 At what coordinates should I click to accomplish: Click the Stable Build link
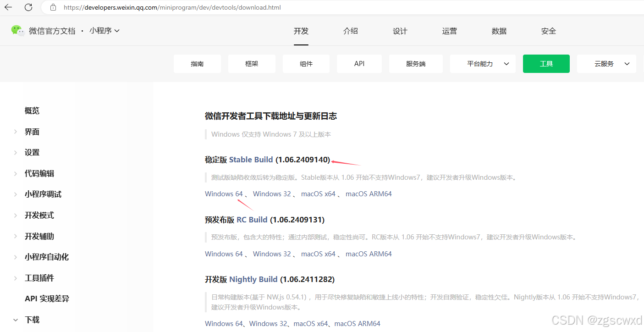tap(251, 160)
